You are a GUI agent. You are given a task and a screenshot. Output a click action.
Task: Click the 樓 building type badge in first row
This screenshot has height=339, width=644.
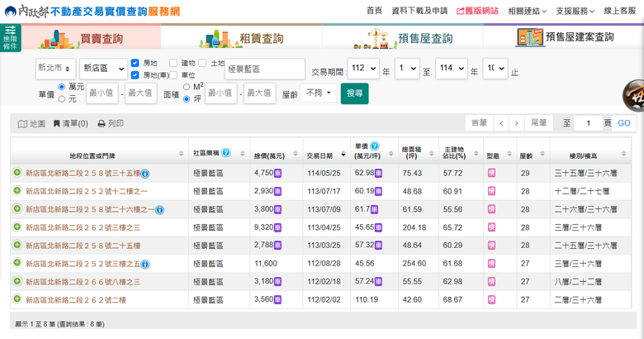pyautogui.click(x=491, y=173)
